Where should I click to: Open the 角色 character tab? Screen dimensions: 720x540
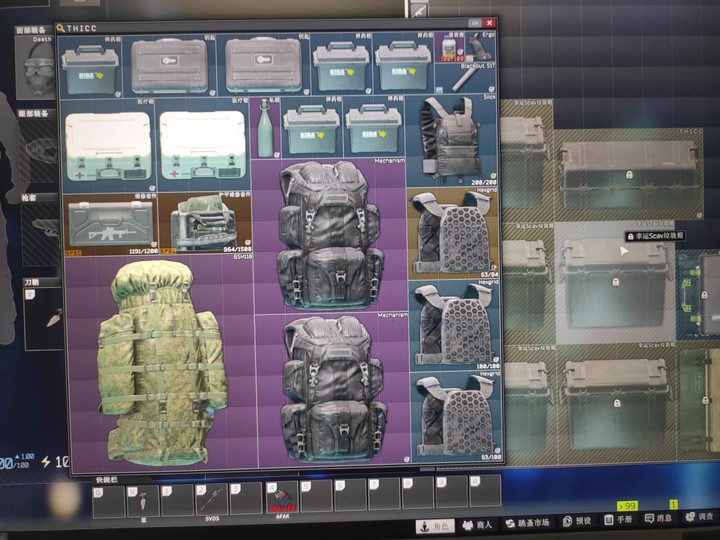(432, 524)
